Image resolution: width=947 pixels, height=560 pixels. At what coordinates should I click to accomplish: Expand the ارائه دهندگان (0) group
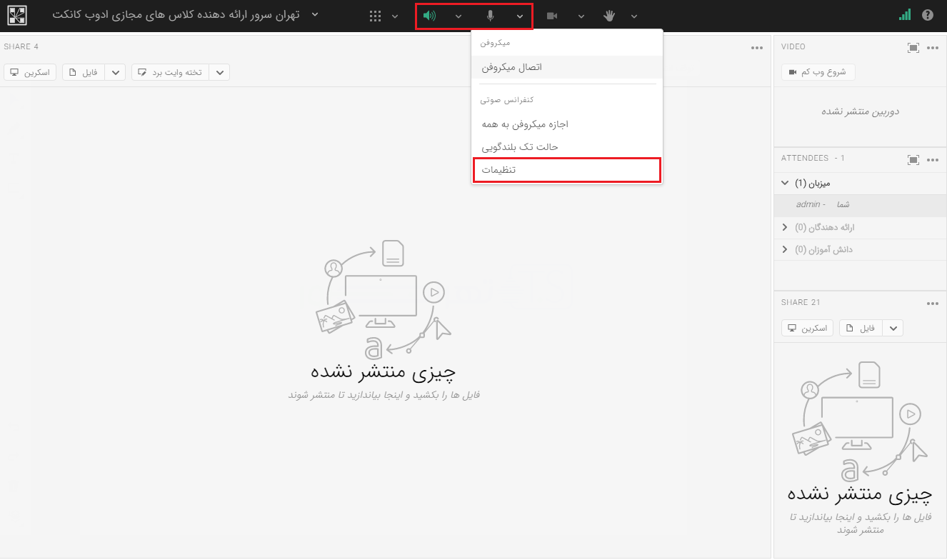[786, 227]
